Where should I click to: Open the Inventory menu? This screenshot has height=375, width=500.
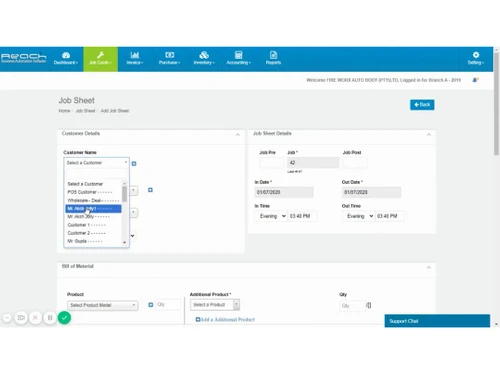point(204,59)
